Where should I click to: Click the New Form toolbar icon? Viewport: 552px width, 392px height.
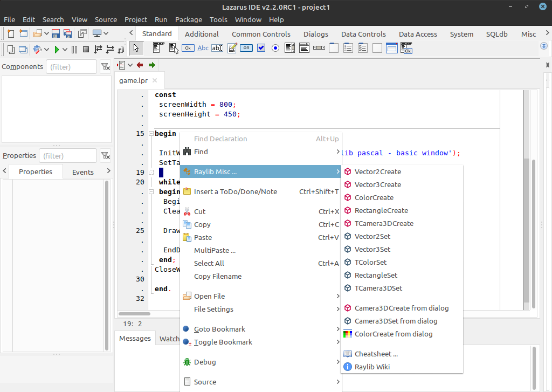[x=23, y=33]
